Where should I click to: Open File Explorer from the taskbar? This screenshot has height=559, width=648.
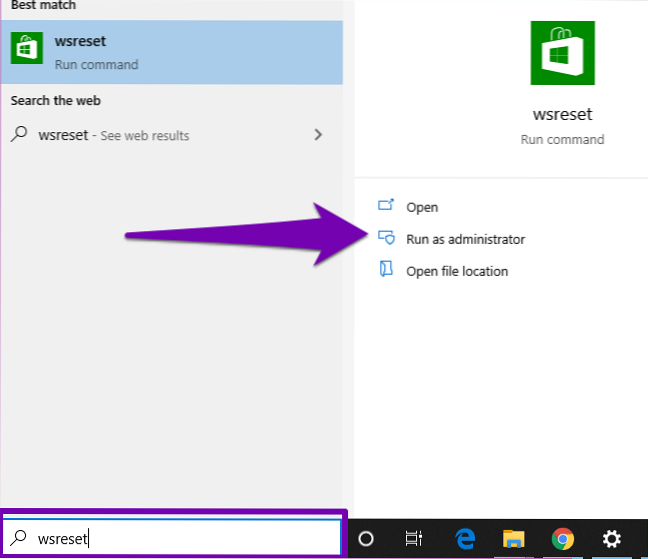click(513, 538)
